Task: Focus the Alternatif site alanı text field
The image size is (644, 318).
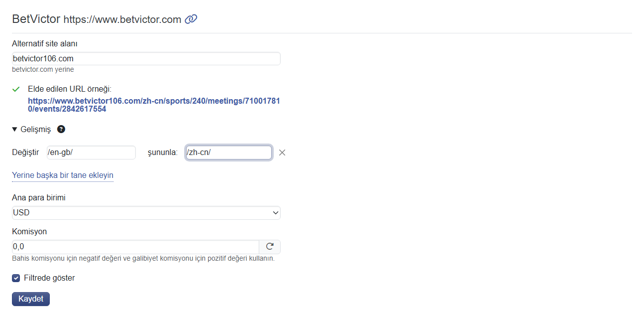Action: pos(146,58)
